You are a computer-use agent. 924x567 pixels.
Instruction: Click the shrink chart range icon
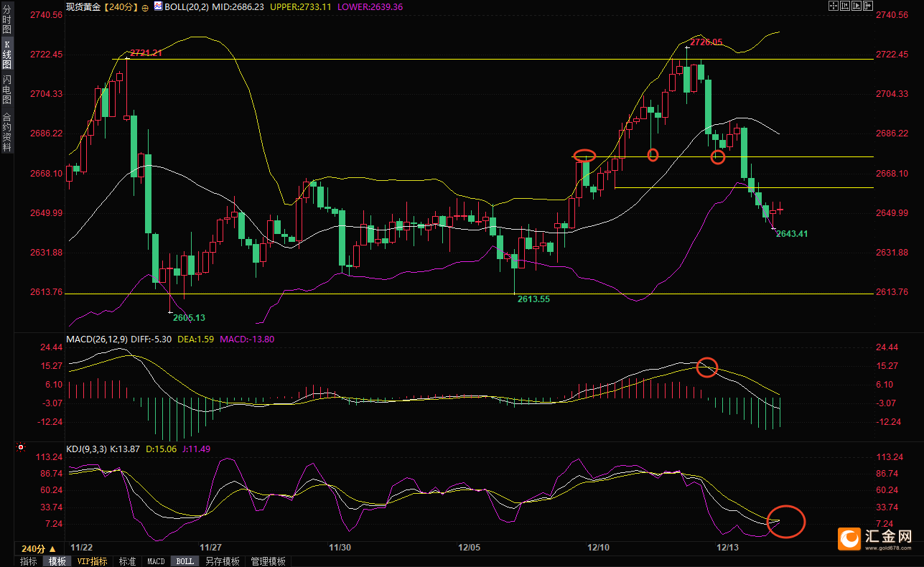tap(845, 6)
